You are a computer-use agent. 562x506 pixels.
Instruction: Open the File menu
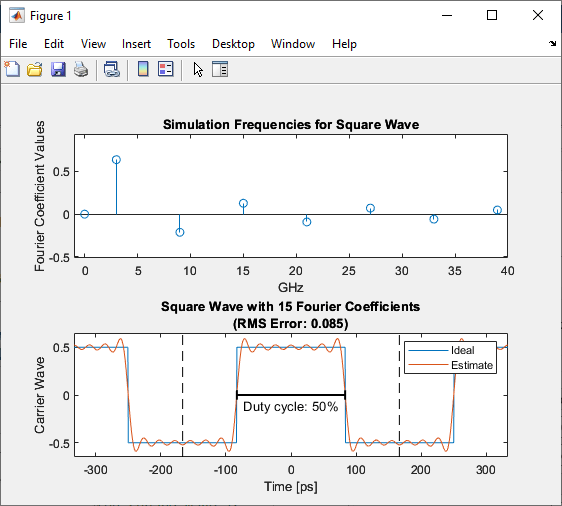click(18, 44)
